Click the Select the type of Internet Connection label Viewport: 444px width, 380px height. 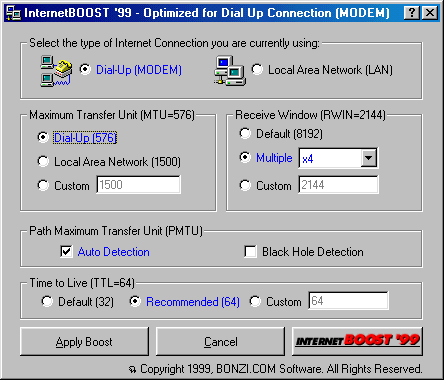pyautogui.click(x=174, y=43)
